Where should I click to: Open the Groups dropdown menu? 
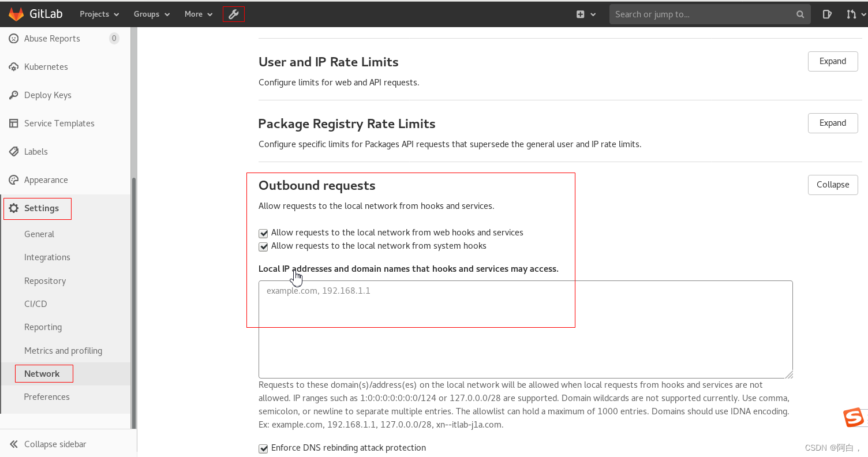pos(152,14)
